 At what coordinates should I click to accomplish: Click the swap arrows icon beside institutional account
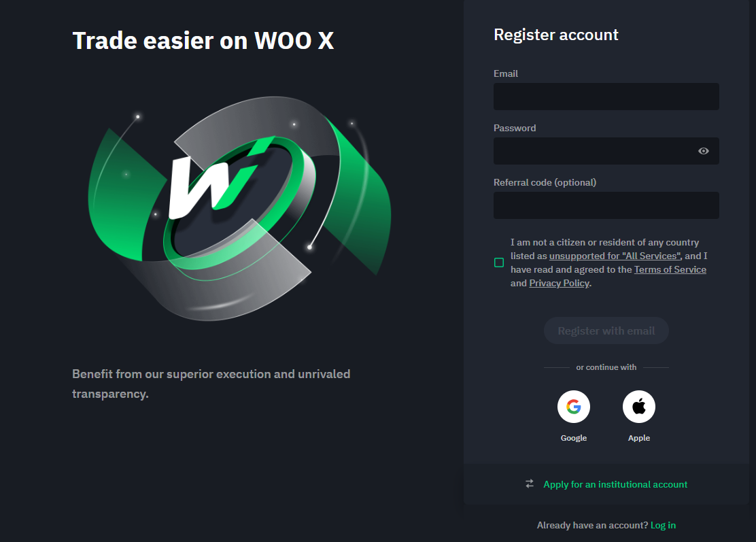click(x=530, y=484)
